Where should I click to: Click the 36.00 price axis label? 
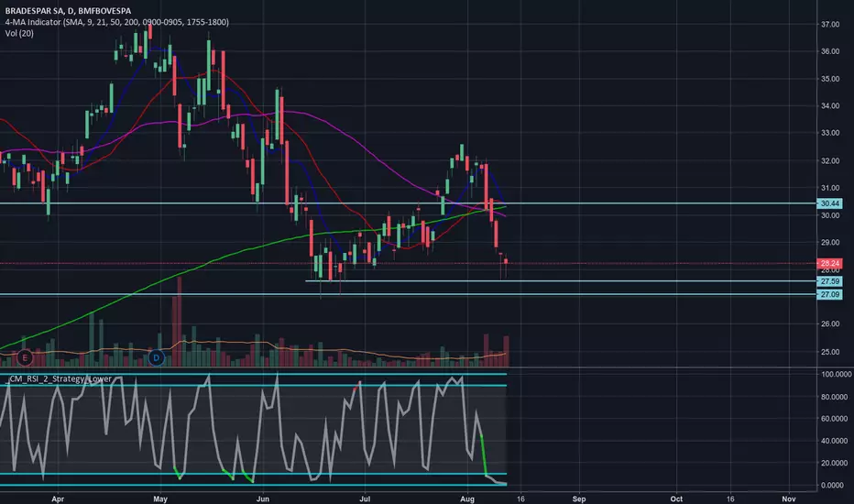tap(830, 51)
